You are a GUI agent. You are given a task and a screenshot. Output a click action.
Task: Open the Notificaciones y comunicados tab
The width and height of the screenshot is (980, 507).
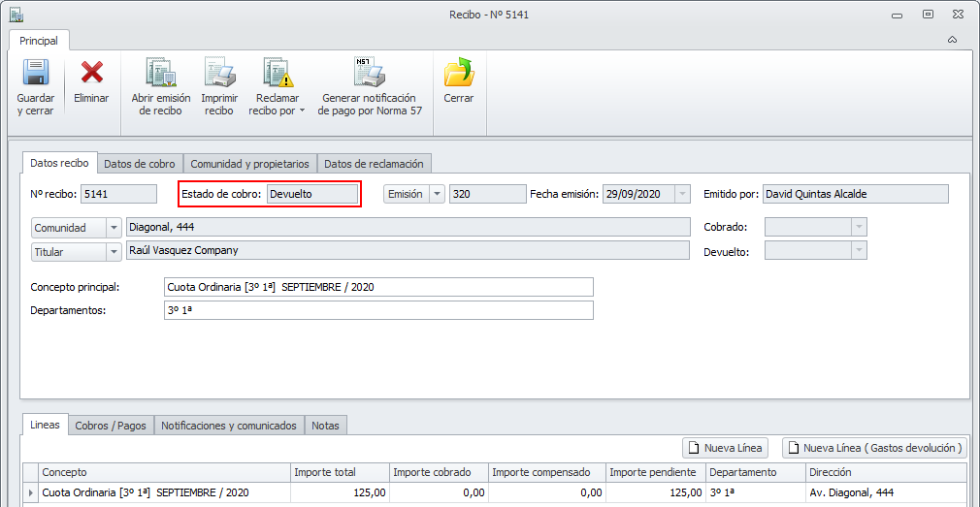(229, 426)
